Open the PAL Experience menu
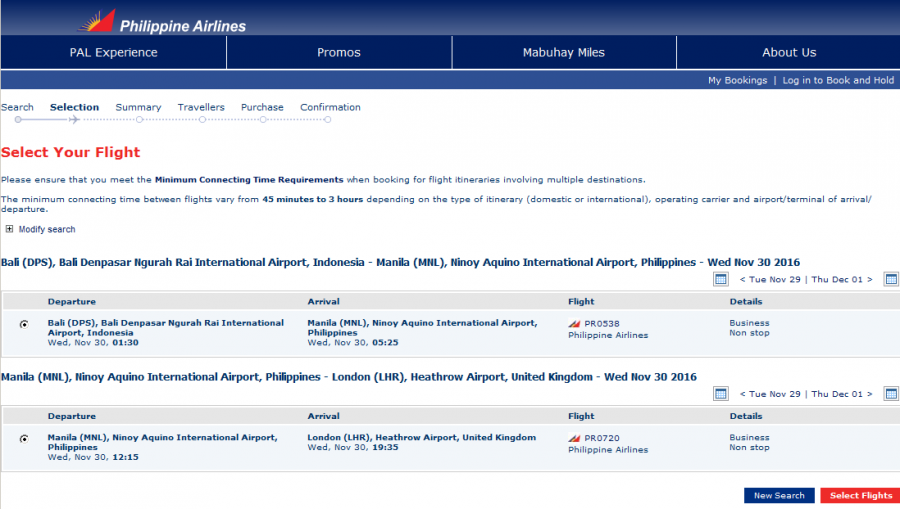Image resolution: width=900 pixels, height=509 pixels. tap(113, 52)
